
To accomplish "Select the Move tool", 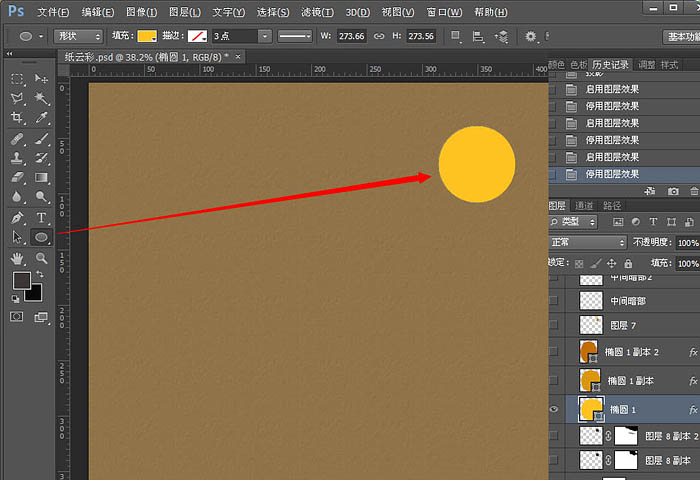I will (41, 79).
